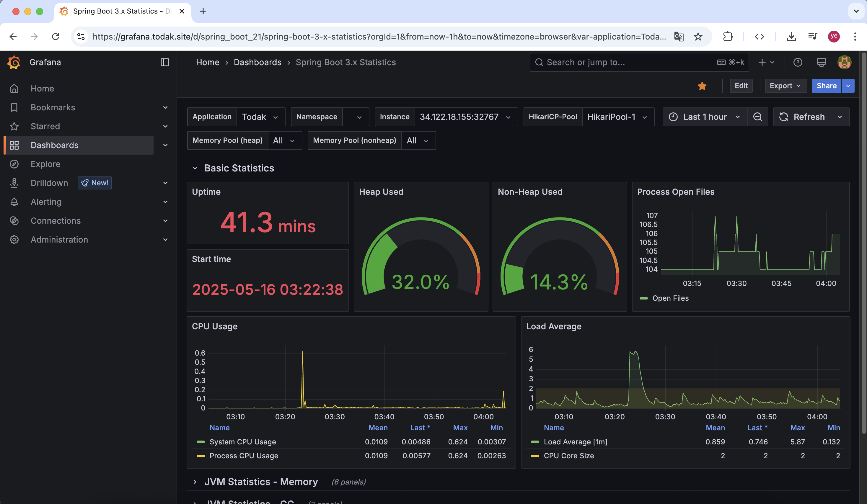Click the orange star to unfavorite dashboard
The image size is (867, 504).
(702, 86)
